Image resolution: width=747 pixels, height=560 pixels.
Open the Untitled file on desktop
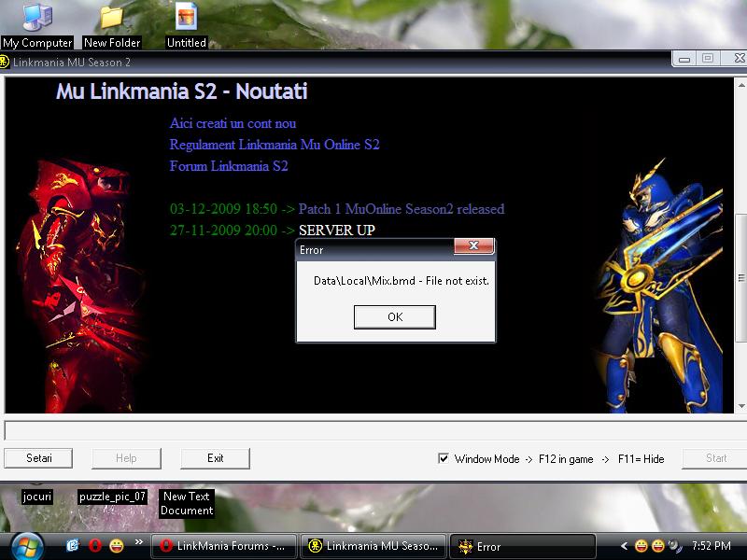coord(186,24)
